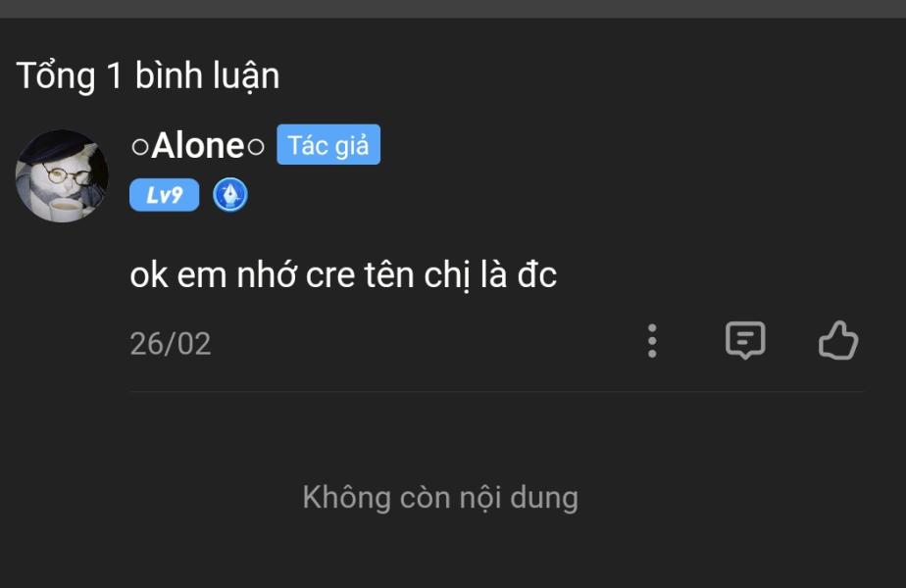
Task: Open reply via speech bubble icon
Action: click(745, 340)
